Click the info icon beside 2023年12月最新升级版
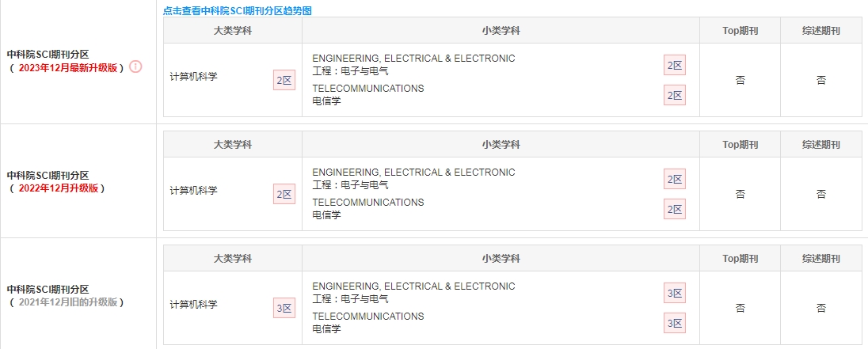 point(135,67)
